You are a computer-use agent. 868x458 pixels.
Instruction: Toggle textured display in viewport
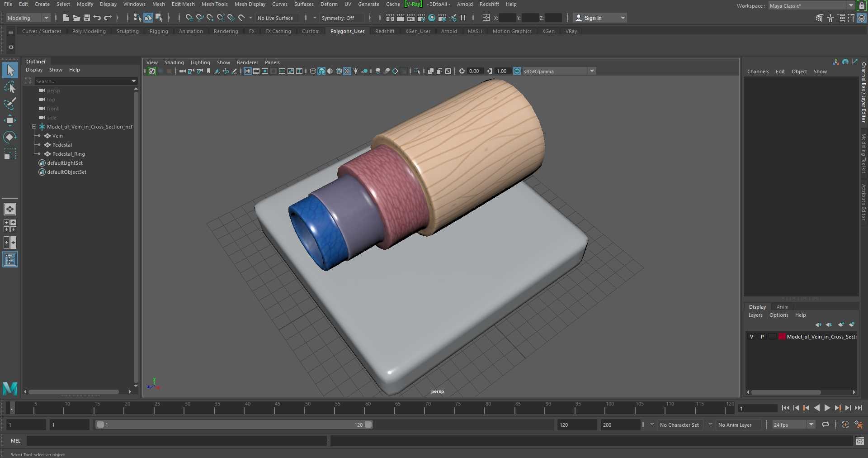347,71
